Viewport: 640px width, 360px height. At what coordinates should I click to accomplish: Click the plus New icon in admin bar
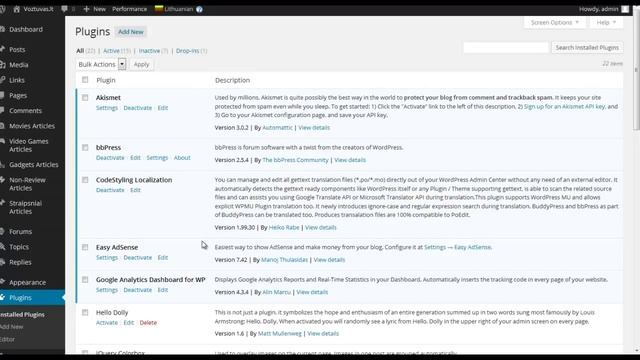(x=86, y=9)
